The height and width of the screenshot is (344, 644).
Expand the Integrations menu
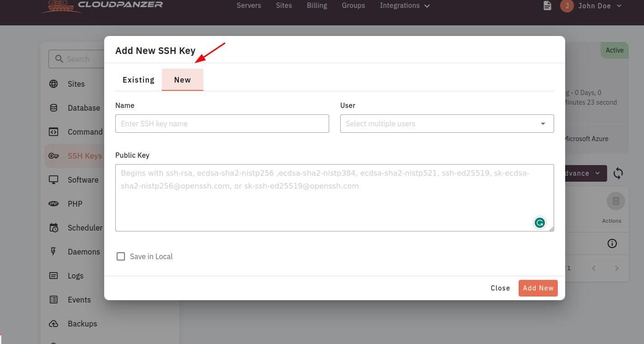point(405,6)
